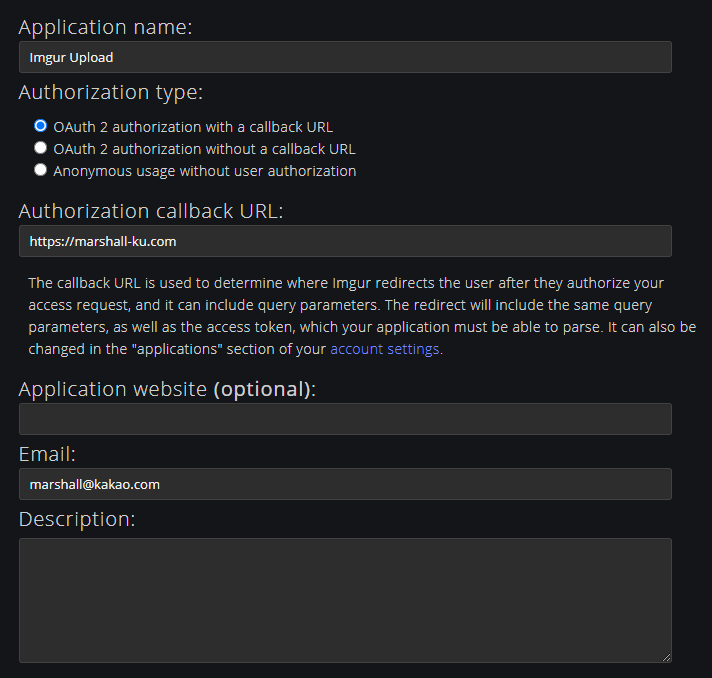Focus the Application website input field
The image size is (712, 678).
pyautogui.click(x=345, y=419)
